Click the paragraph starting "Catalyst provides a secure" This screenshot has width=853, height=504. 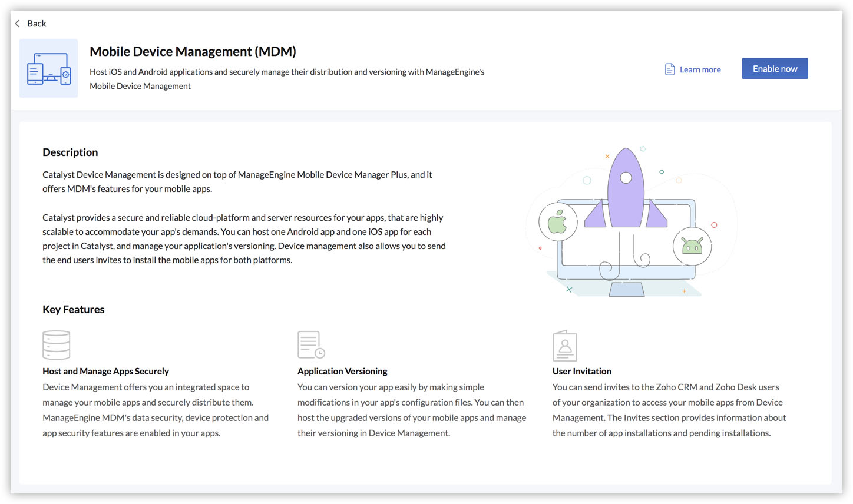pos(244,239)
